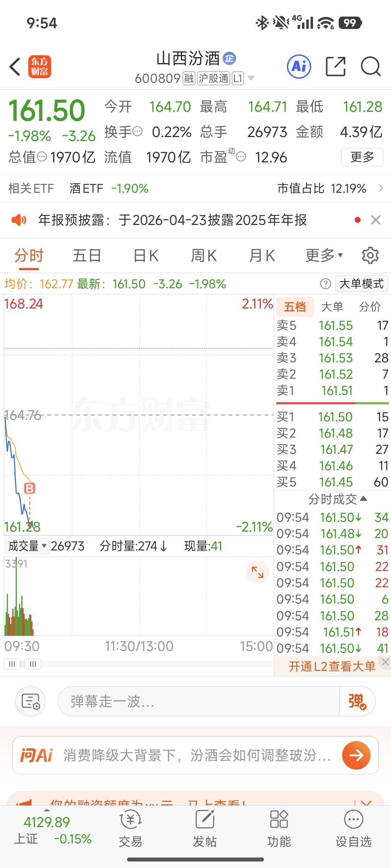Tap the B buy marker on chart
Image resolution: width=391 pixels, height=868 pixels.
(x=30, y=489)
